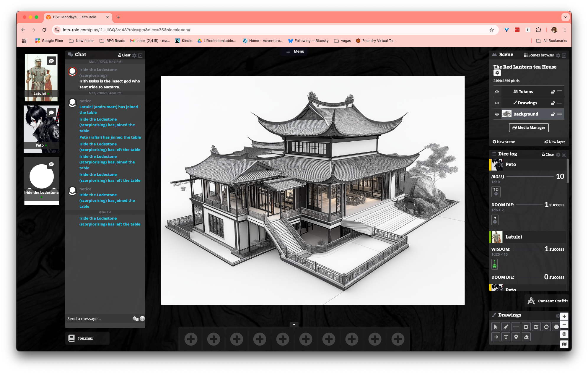Open Scenes browser
The image size is (588, 373).
coord(539,55)
